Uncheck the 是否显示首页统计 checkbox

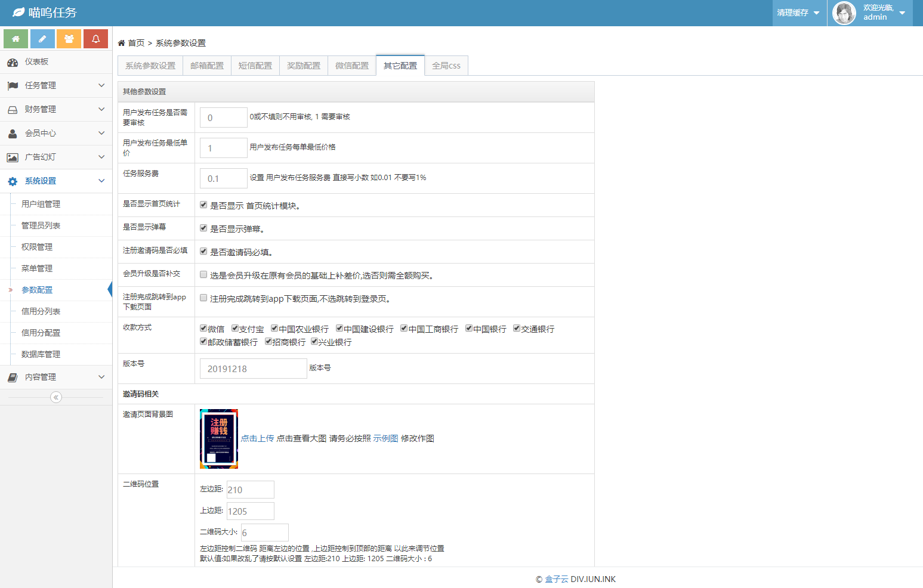point(203,205)
